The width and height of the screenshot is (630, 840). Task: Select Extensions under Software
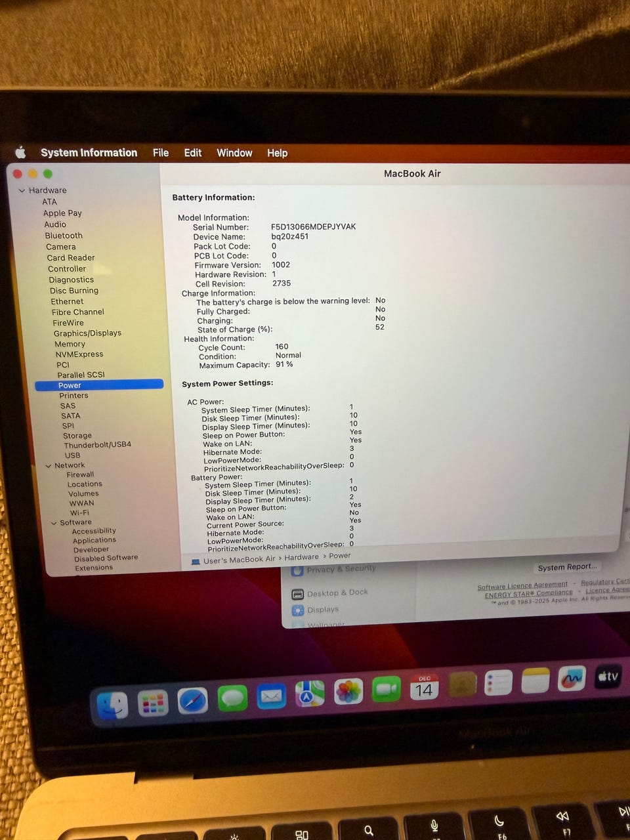point(94,568)
